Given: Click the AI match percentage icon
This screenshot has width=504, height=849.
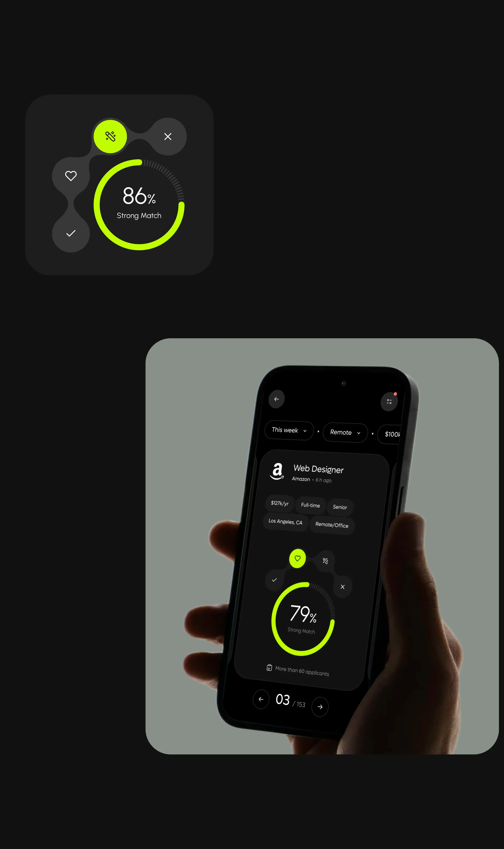Looking at the screenshot, I should (x=110, y=136).
